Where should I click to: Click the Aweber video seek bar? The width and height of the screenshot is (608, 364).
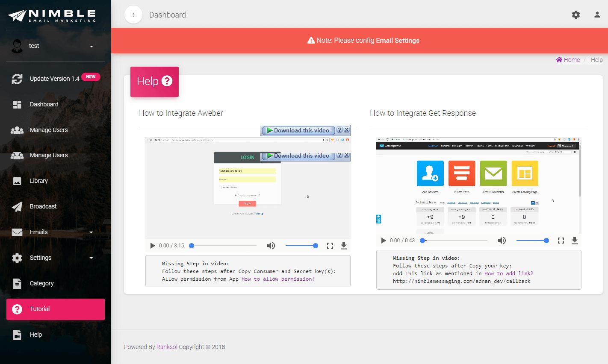click(x=224, y=246)
